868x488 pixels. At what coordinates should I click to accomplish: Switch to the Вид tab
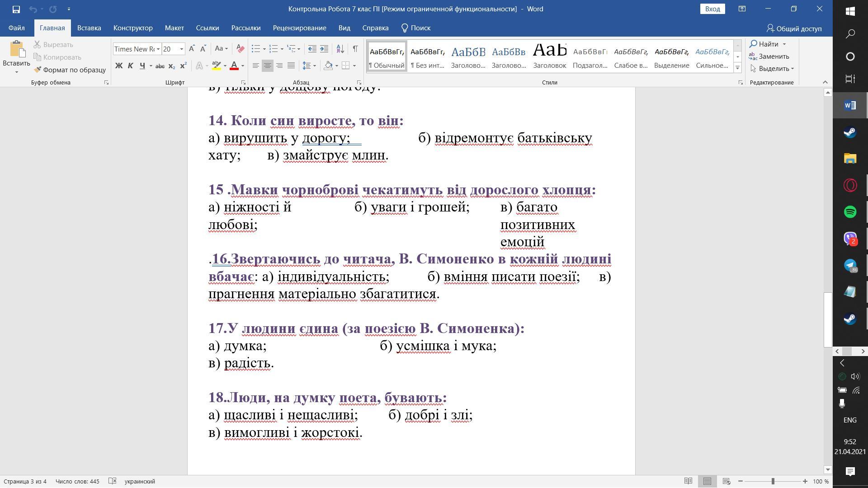[x=344, y=28]
